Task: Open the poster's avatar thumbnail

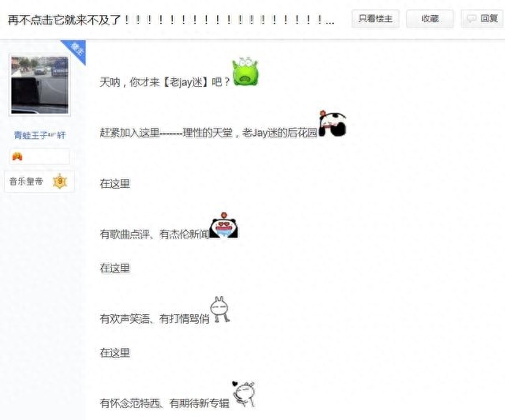Action: click(39, 85)
